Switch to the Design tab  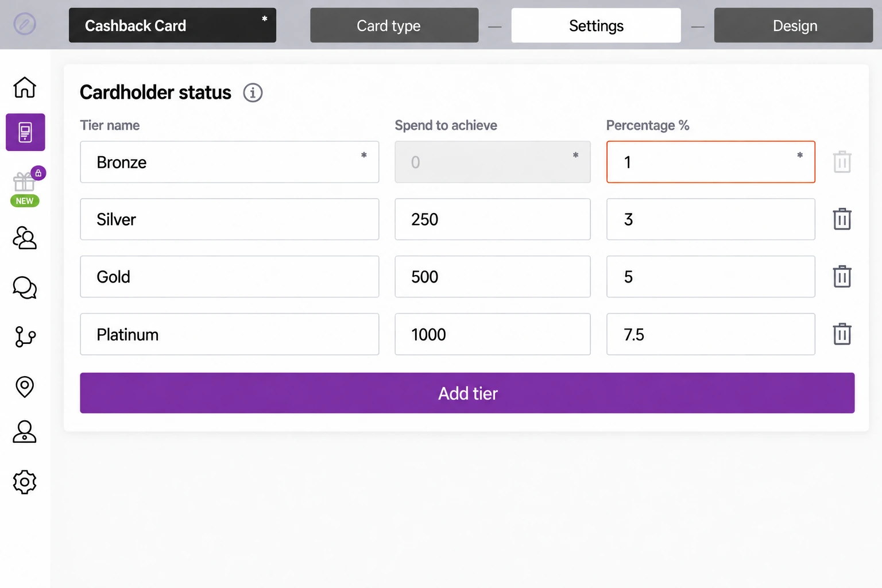pos(794,25)
